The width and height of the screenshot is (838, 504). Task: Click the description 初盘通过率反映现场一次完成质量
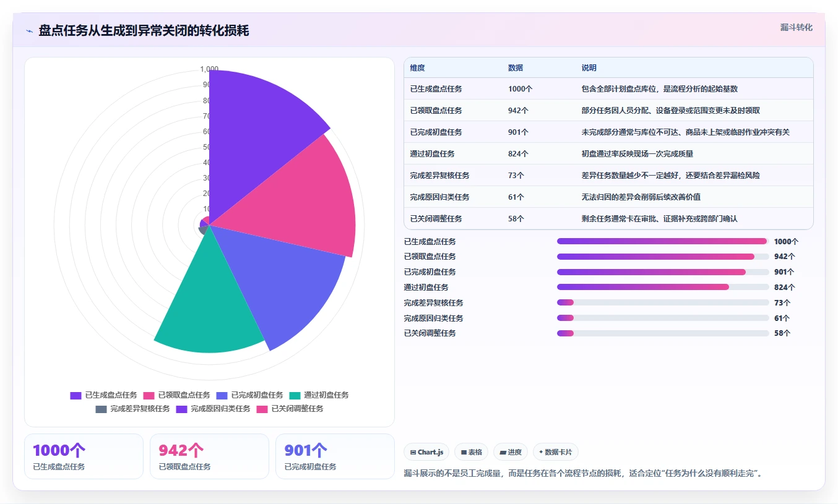pos(637,154)
